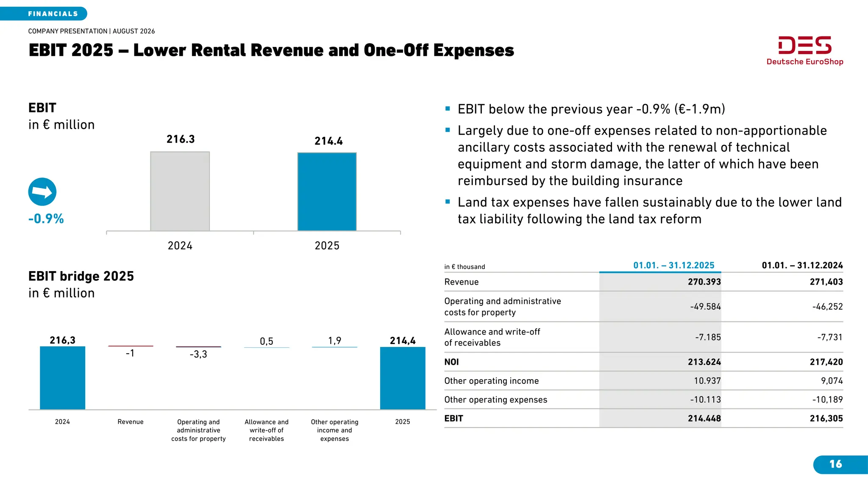Screen dimensions: 868x488
Task: Click the -1 revenue value in bridge
Action: [x=130, y=353]
